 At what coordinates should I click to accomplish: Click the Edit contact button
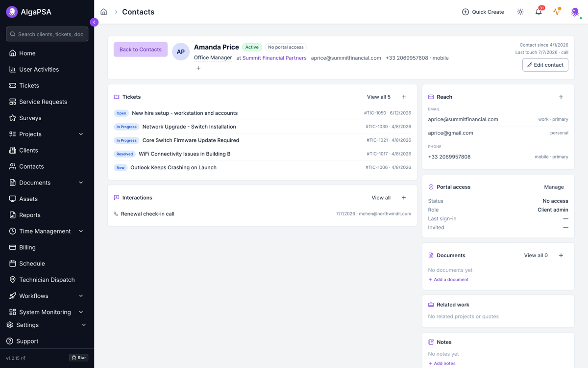pos(545,65)
